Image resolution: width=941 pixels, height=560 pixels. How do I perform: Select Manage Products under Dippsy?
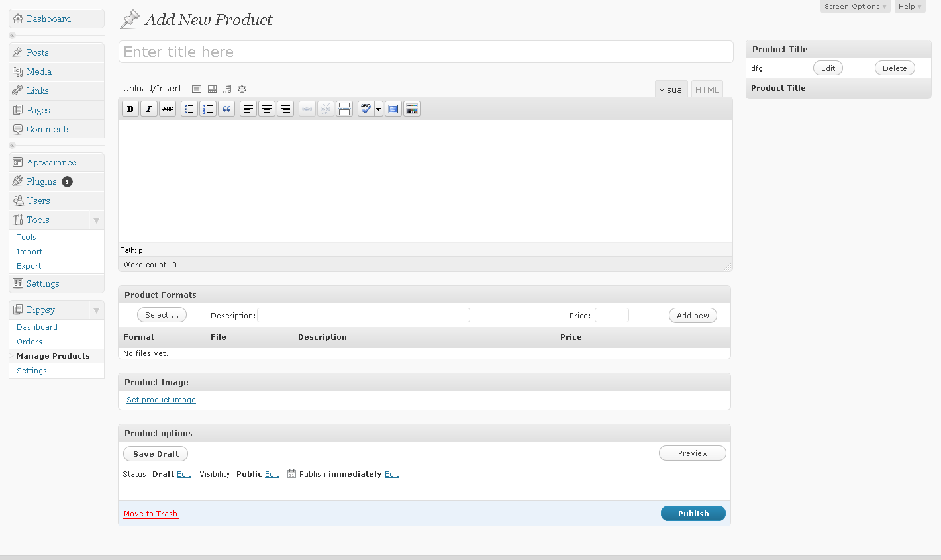(x=53, y=356)
